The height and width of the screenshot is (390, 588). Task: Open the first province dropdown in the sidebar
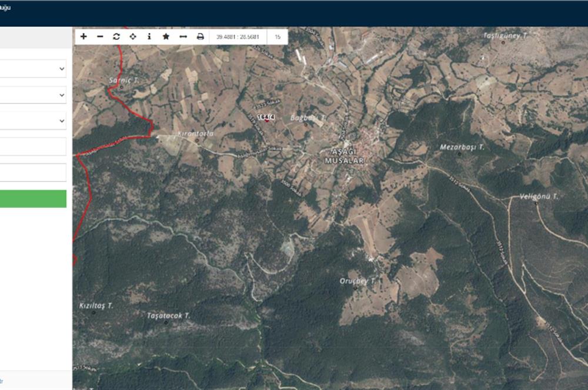click(x=32, y=69)
